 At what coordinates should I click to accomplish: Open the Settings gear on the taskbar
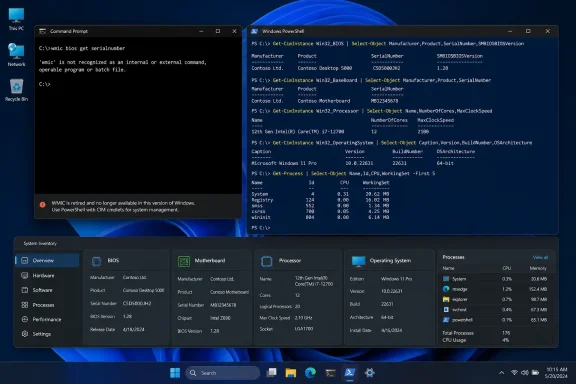point(370,373)
